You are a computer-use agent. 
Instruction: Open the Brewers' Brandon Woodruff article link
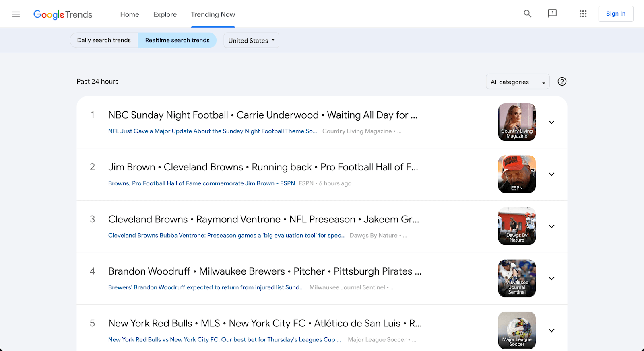click(206, 287)
